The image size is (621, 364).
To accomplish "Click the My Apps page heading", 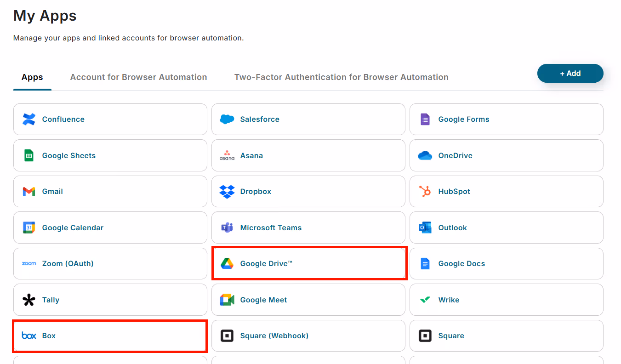I will 45,16.
